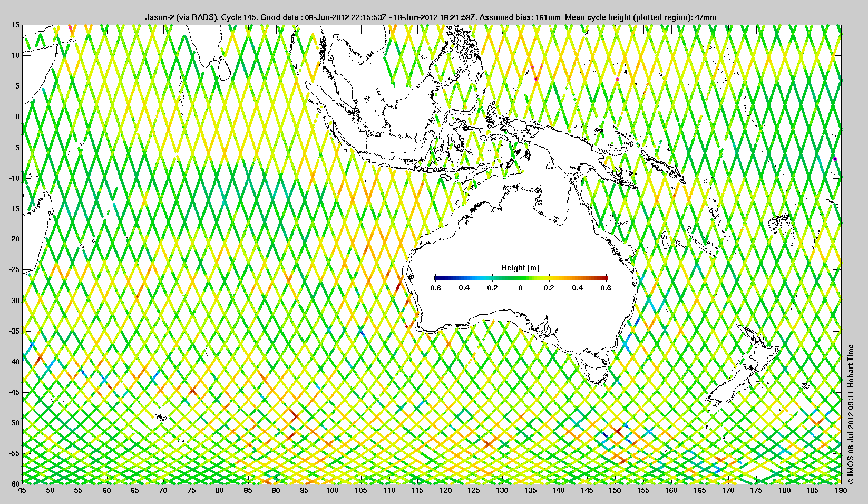Click latitude axis label "-10"
The height and width of the screenshot is (504, 868).
[x=14, y=178]
